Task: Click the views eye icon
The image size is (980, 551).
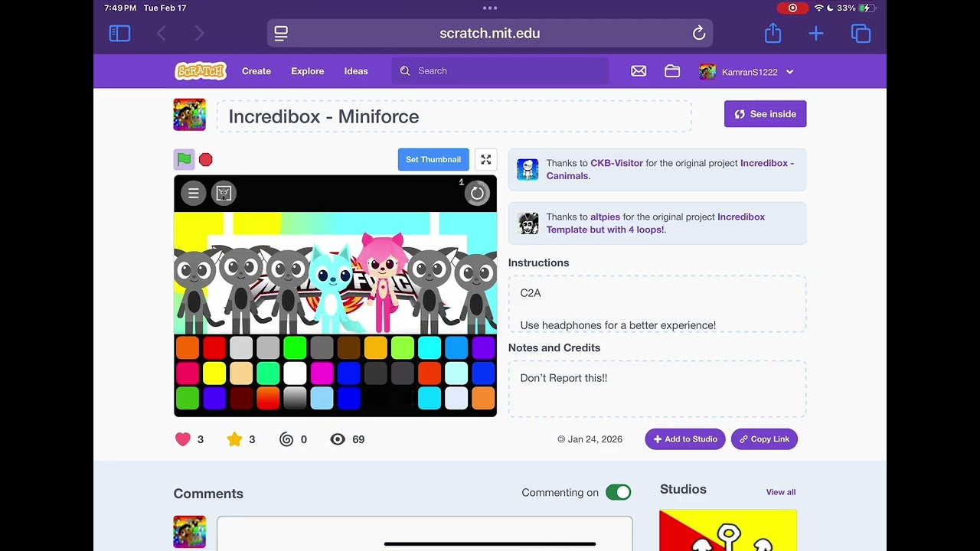Action: point(338,439)
